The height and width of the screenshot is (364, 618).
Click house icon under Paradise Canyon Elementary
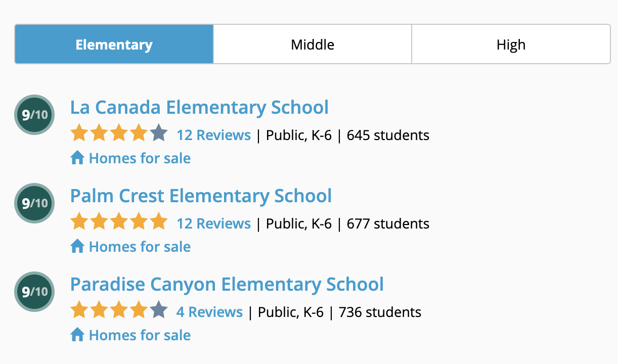(x=77, y=335)
